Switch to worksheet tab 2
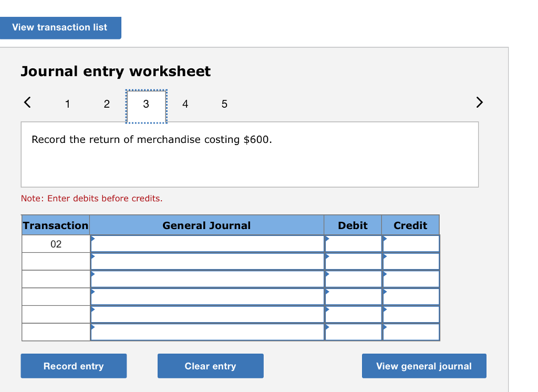This screenshot has height=392, width=538. coord(107,104)
